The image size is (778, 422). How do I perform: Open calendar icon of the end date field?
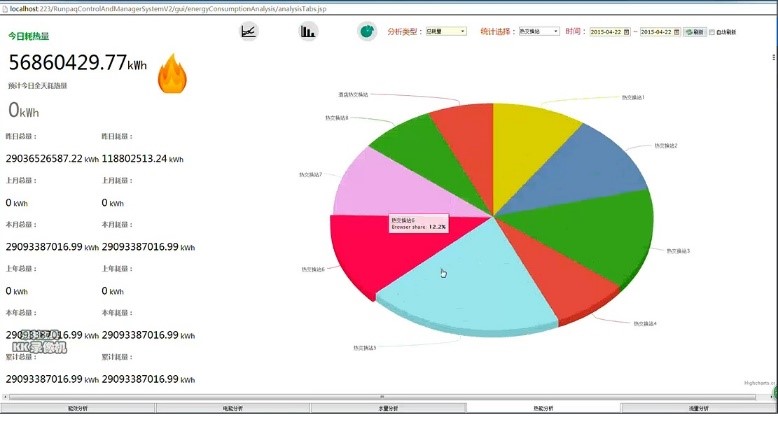(x=677, y=32)
